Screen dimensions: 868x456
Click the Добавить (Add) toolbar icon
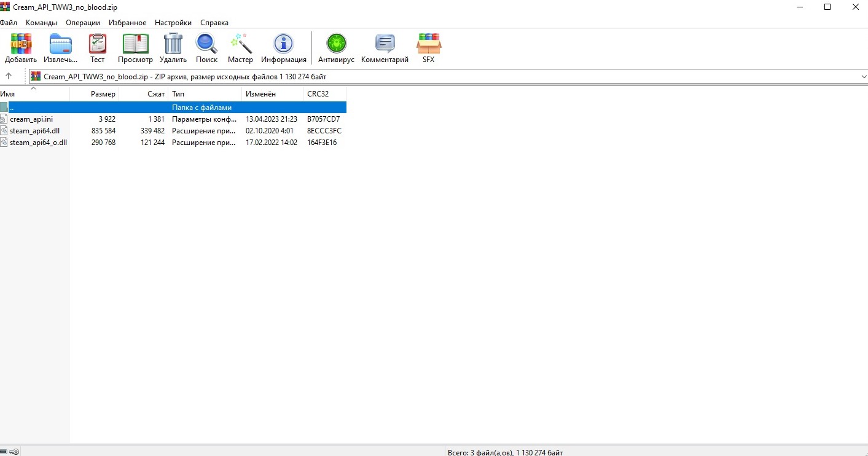21,48
